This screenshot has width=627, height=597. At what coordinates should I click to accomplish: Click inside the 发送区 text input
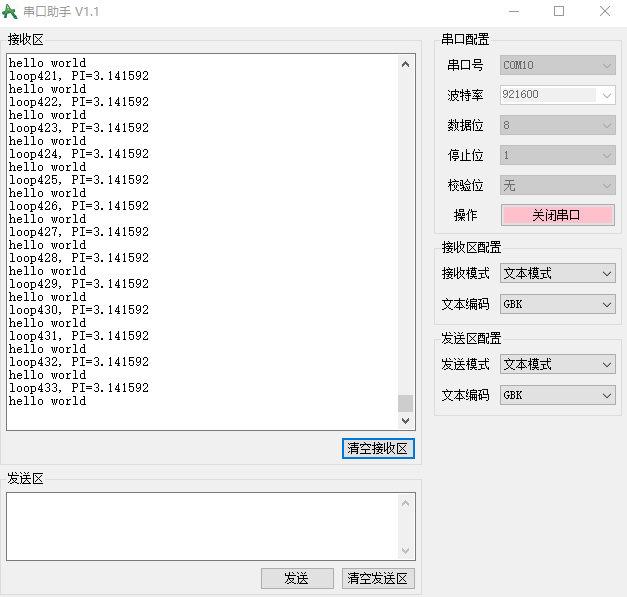point(202,526)
